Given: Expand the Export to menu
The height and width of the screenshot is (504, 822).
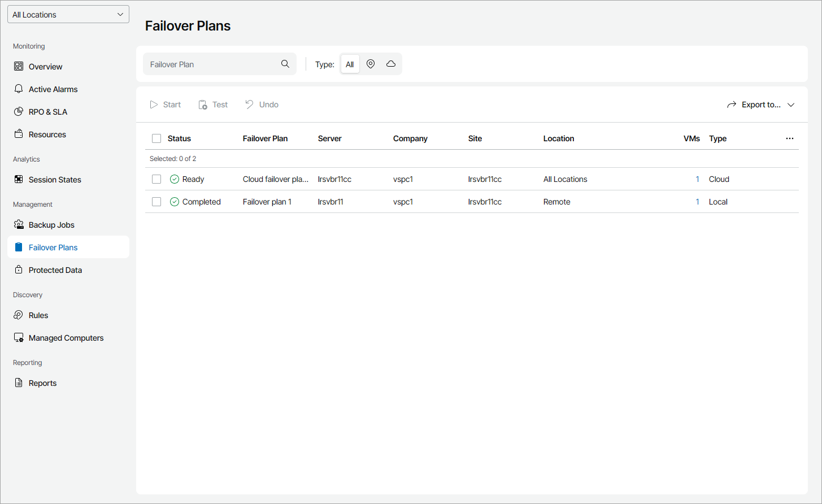Looking at the screenshot, I should (761, 105).
